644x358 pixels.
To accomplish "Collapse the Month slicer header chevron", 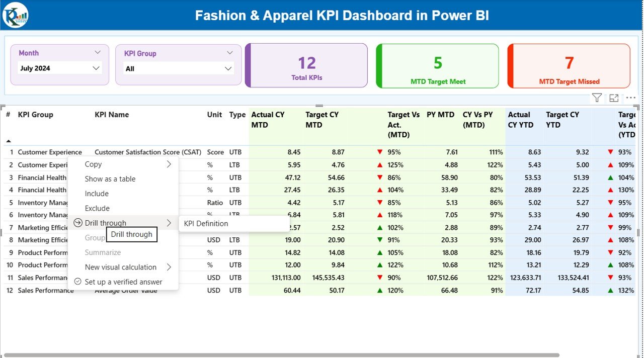I will (98, 52).
